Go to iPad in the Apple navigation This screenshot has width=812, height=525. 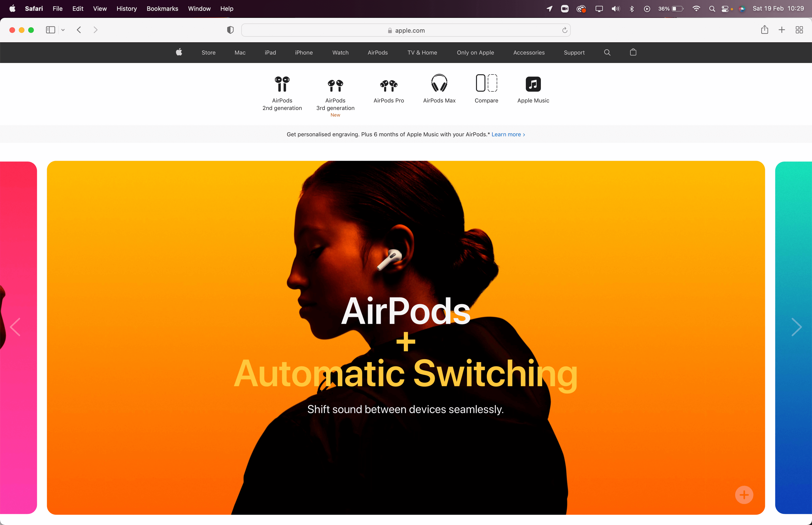pyautogui.click(x=270, y=52)
